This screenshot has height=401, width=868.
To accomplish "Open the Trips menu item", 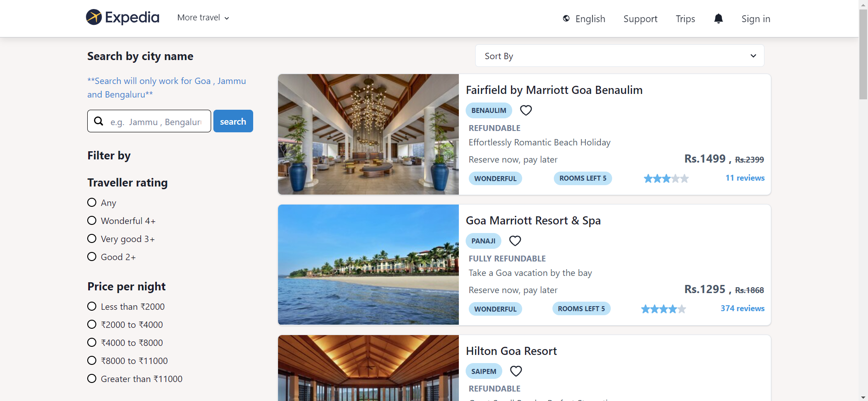I will [x=685, y=19].
